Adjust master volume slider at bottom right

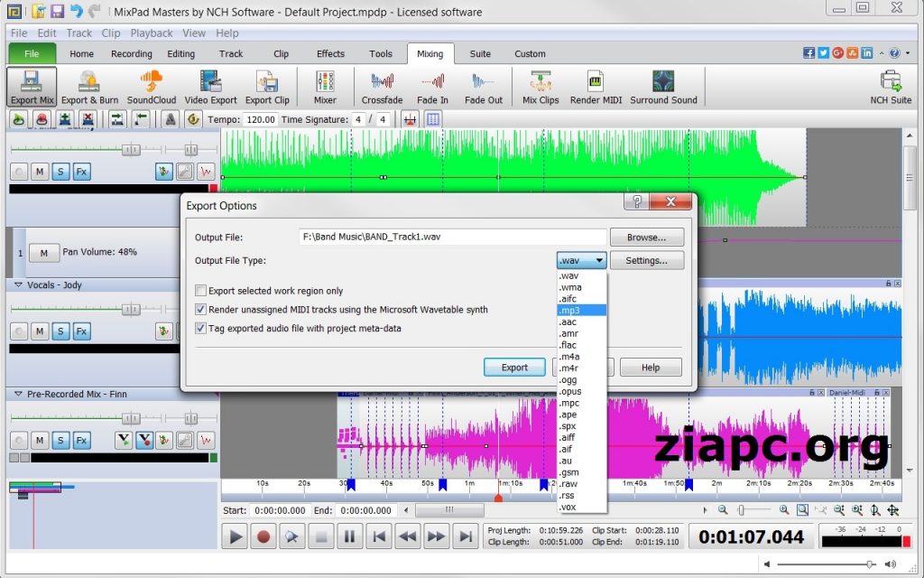pyautogui.click(x=870, y=564)
